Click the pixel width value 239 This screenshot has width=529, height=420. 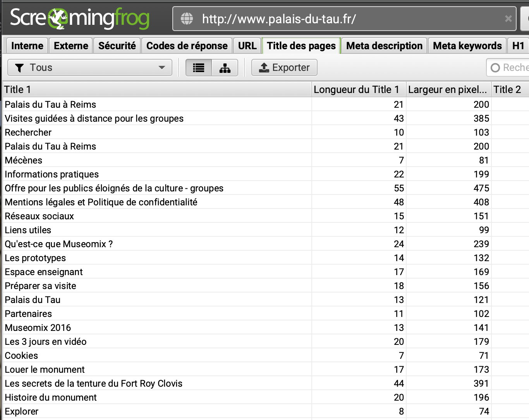tap(481, 244)
